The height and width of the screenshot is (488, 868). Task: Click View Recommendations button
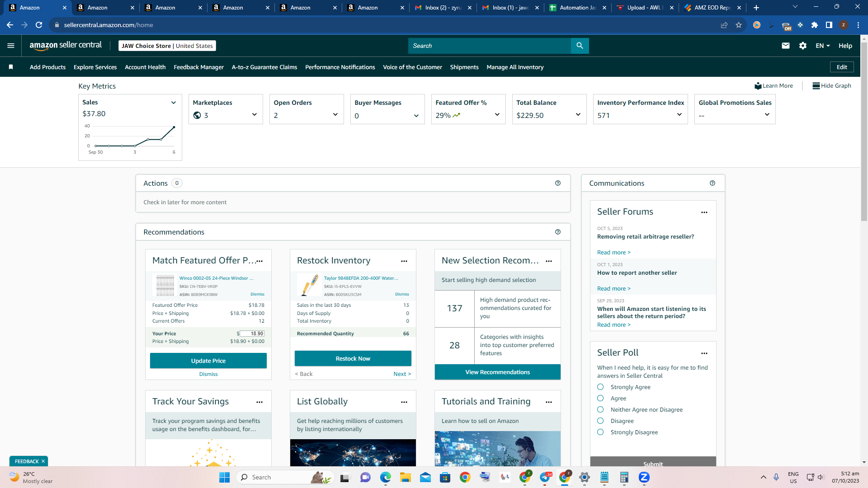[498, 372]
